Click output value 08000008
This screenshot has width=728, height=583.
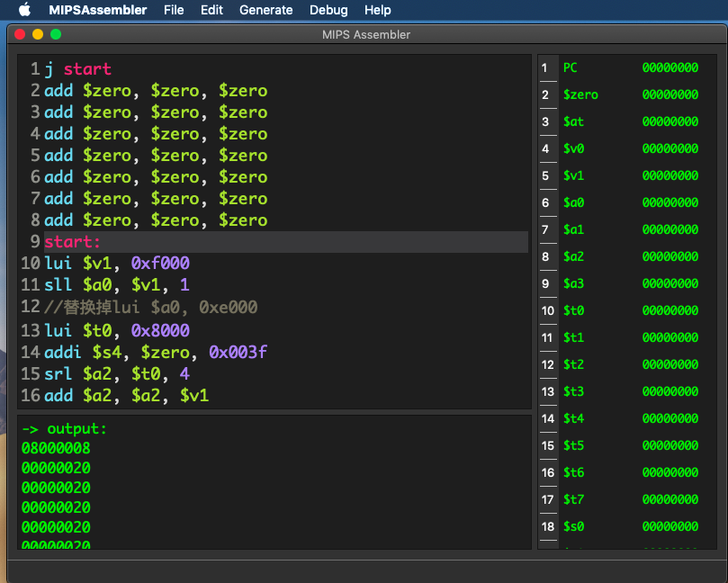[56, 448]
